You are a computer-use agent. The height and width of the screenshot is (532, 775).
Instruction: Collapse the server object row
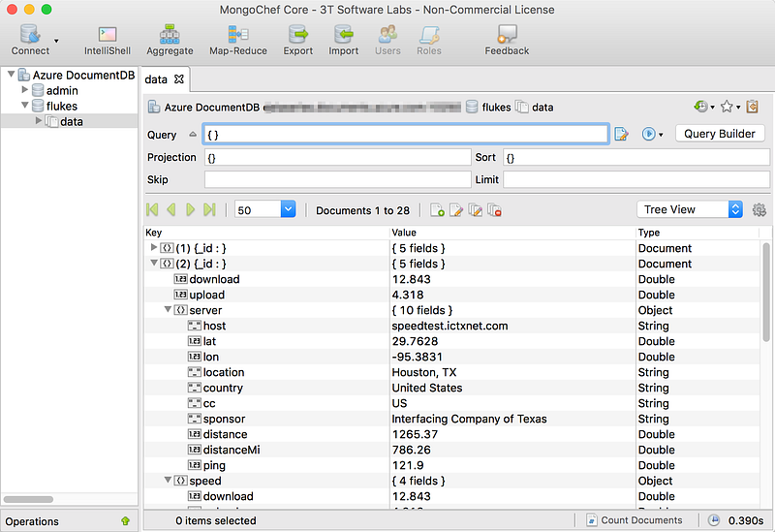click(x=168, y=309)
